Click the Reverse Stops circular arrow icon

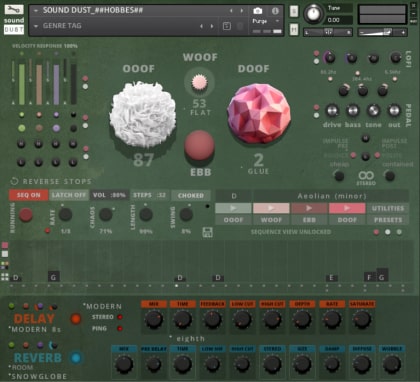pos(14,181)
